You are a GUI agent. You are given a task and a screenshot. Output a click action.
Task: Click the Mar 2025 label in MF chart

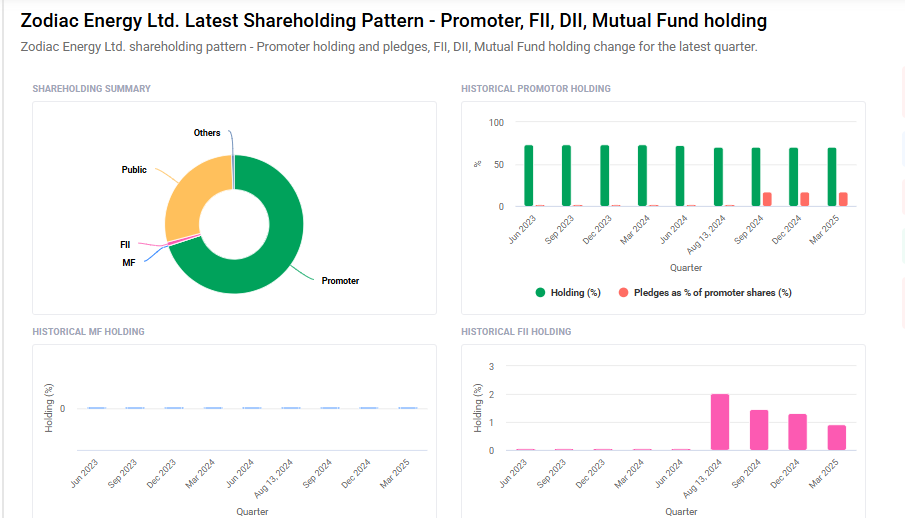coord(395,474)
